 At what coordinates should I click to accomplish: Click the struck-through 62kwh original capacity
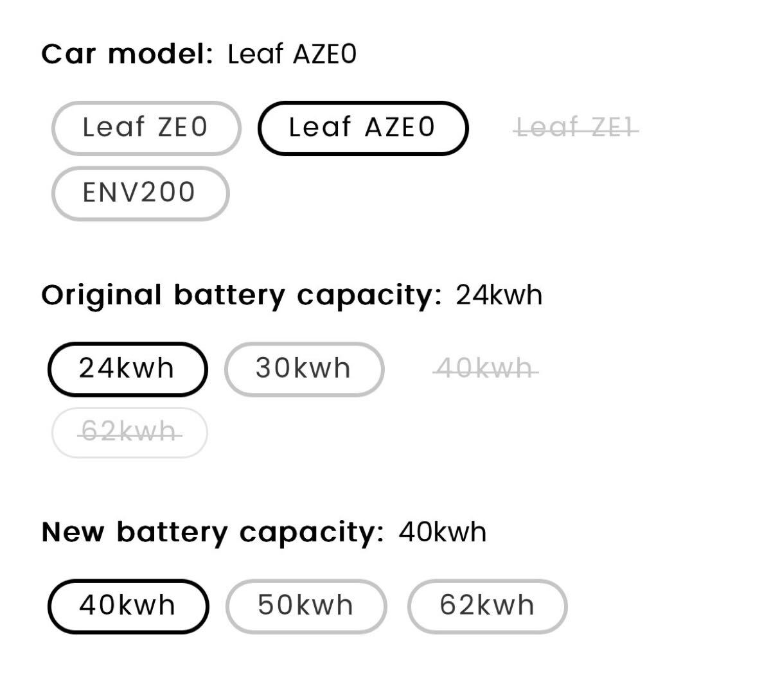pos(129,432)
